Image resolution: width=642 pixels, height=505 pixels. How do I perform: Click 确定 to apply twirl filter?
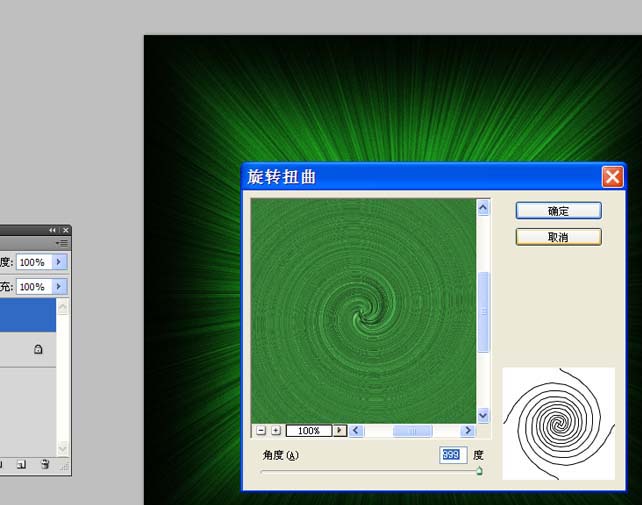click(x=558, y=211)
